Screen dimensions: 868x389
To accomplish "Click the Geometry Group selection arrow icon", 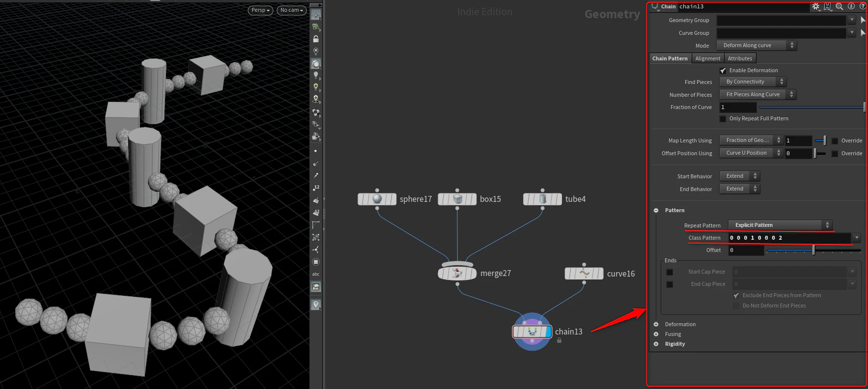I will (863, 20).
